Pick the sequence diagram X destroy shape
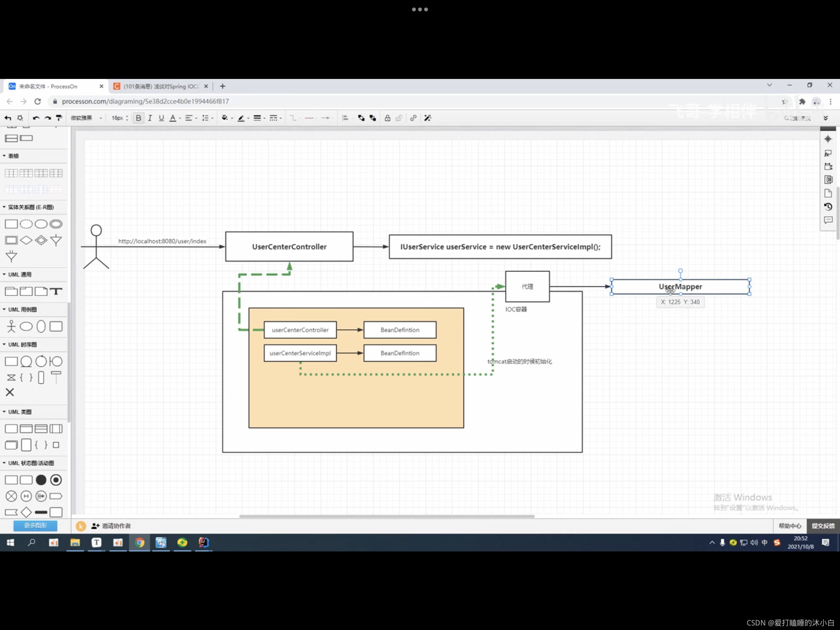The height and width of the screenshot is (630, 840). 10,392
